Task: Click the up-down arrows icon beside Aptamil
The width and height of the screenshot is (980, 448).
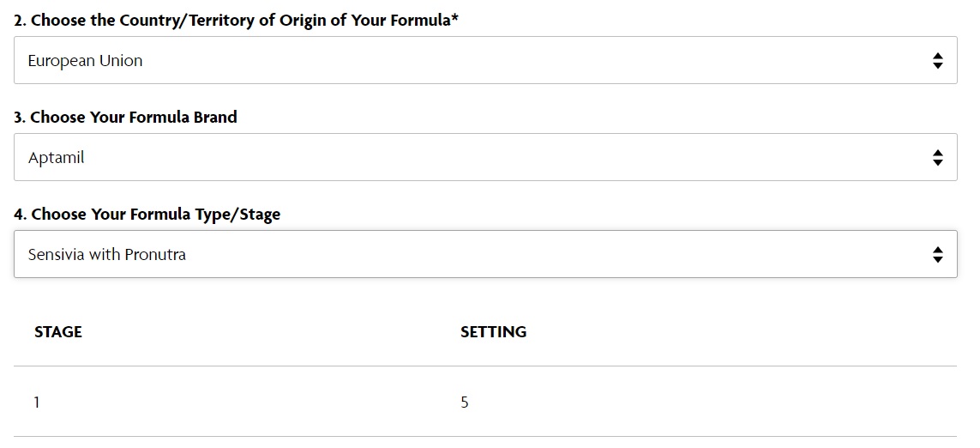Action: coord(937,158)
